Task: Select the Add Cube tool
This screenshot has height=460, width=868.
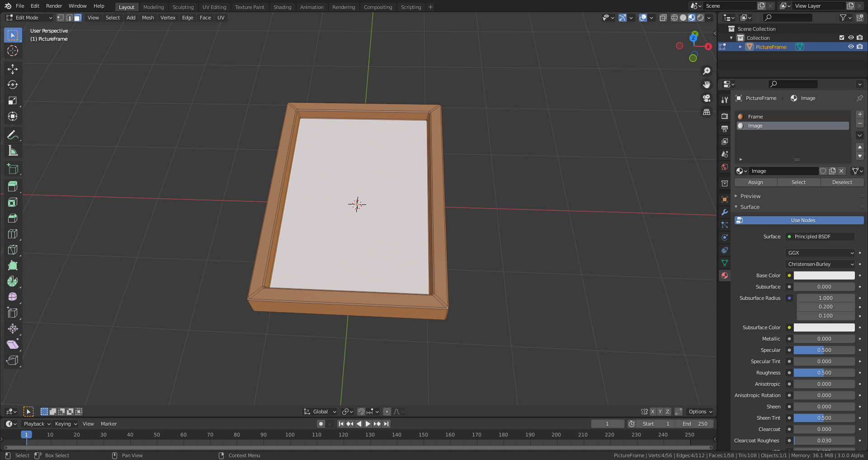Action: [x=13, y=169]
